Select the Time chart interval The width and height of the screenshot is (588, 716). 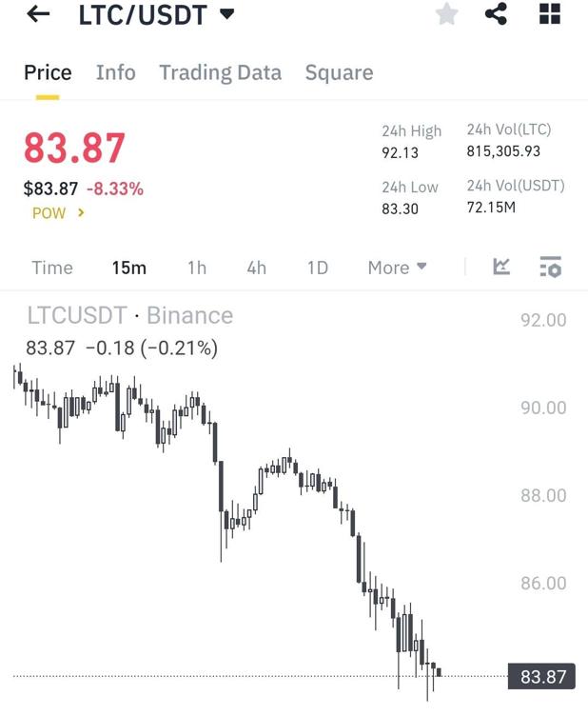point(51,268)
